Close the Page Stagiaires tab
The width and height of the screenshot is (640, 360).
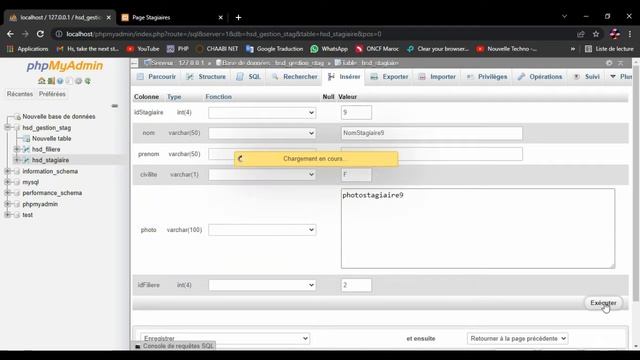point(220,18)
